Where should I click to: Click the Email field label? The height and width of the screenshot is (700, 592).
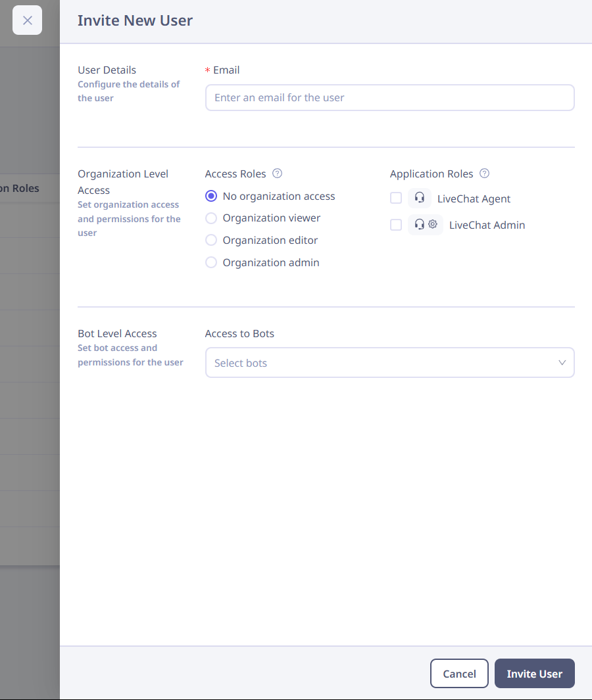click(x=226, y=70)
